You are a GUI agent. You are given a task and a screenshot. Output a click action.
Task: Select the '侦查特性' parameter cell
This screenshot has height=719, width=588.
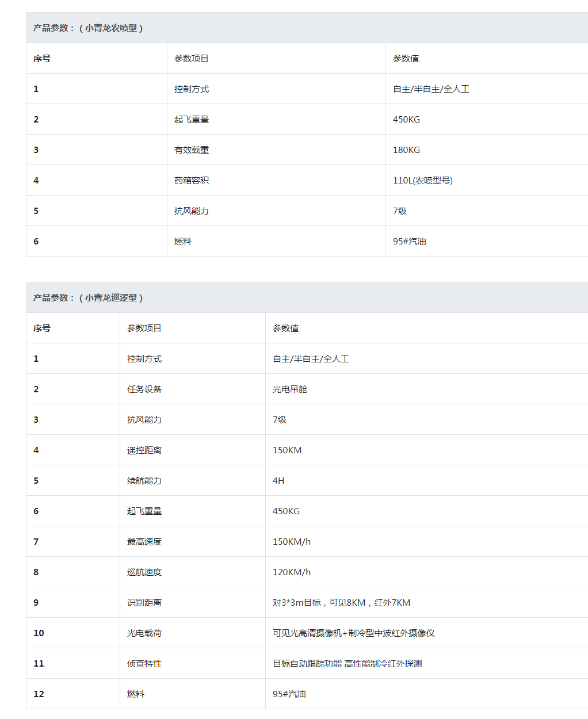(x=144, y=663)
